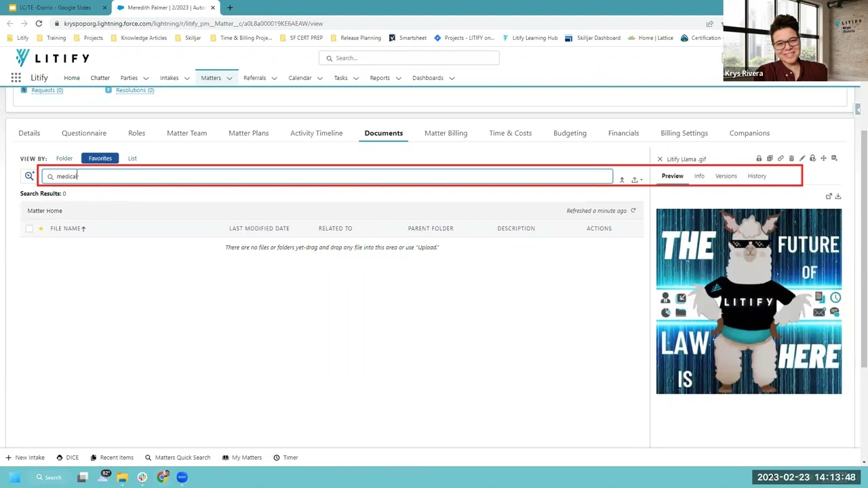Open the Matter Team tab
Screen dimensions: 868x488
[x=187, y=134]
